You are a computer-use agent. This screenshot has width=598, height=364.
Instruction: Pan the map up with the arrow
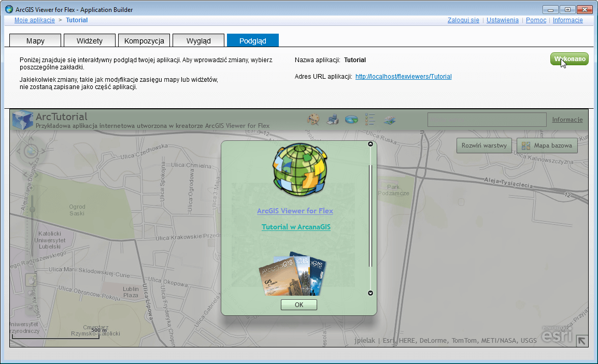31,139
